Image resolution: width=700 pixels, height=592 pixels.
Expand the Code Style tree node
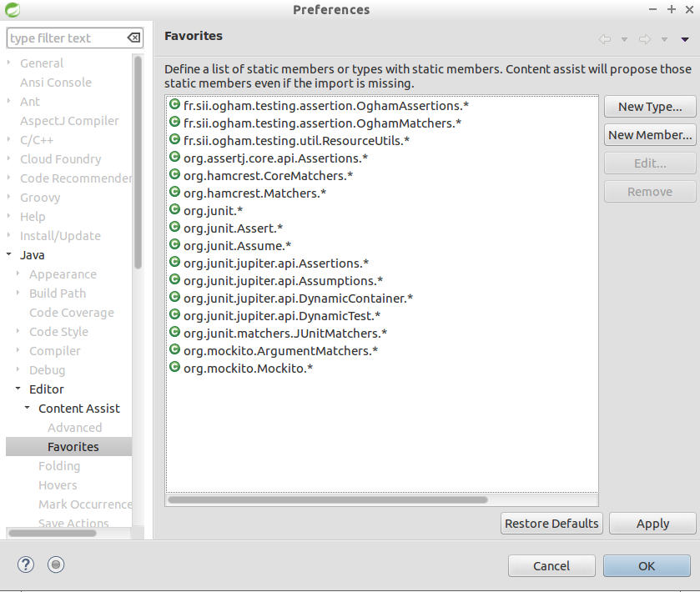point(18,331)
